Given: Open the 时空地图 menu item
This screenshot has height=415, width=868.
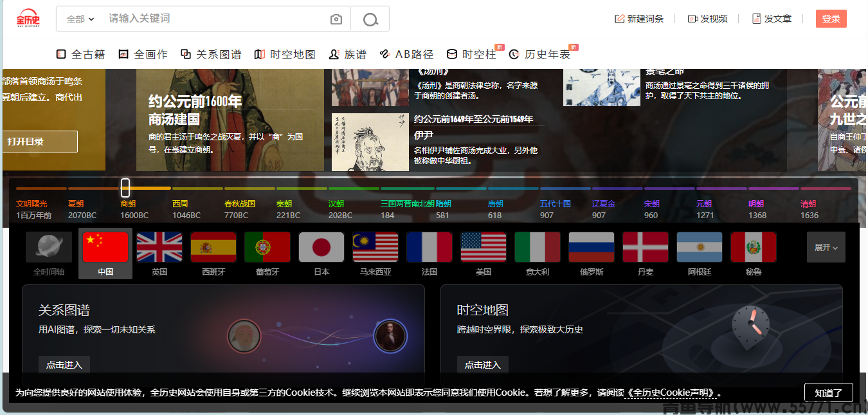Looking at the screenshot, I should pyautogui.click(x=285, y=55).
